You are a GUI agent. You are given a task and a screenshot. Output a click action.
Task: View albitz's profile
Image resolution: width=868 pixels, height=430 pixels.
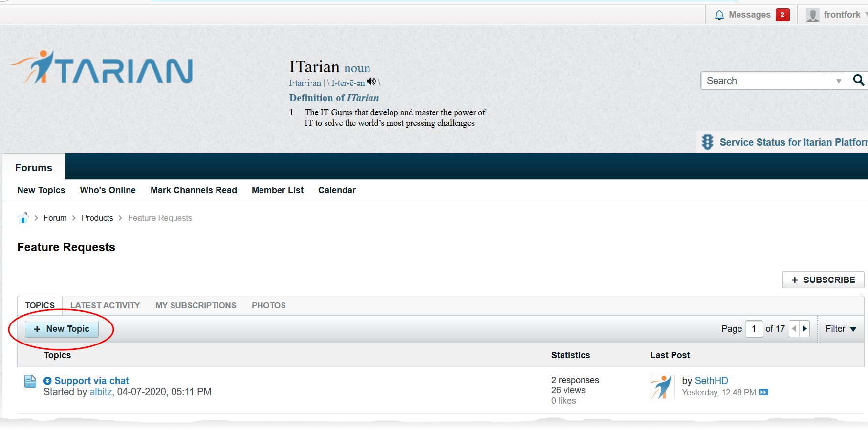pos(101,392)
